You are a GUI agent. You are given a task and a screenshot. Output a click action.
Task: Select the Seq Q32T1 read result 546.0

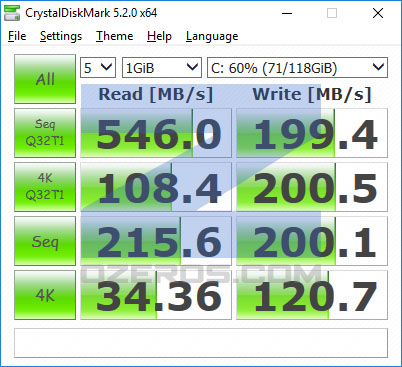tap(156, 133)
